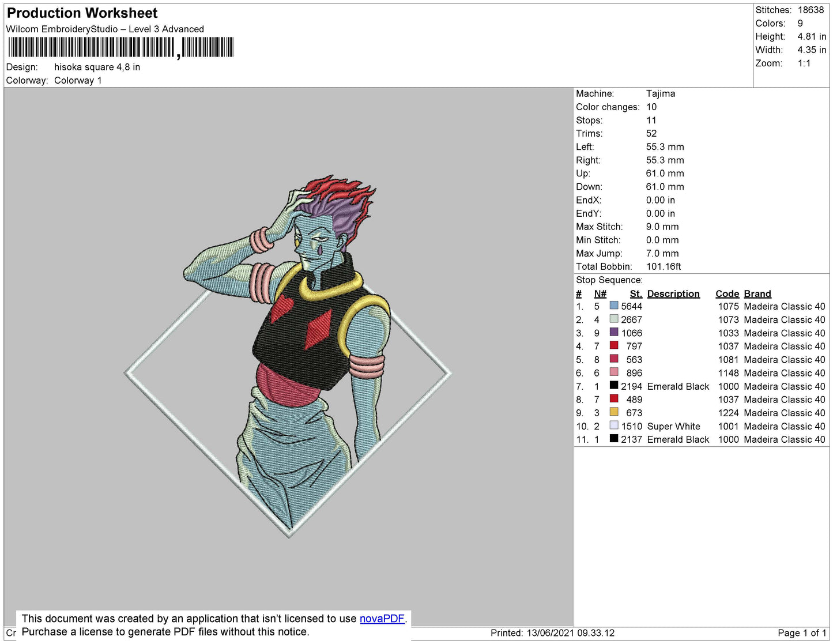Click the 'Colorway 1' value
Screen dimensions: 833x644
click(78, 80)
